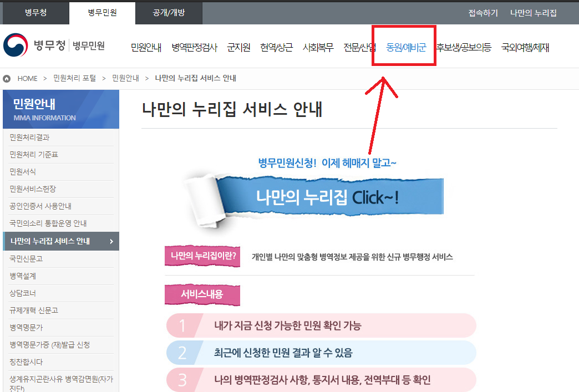Screen dimensions: 579x392
Task: Open the 국외여행/체재 menu
Action: (x=525, y=47)
